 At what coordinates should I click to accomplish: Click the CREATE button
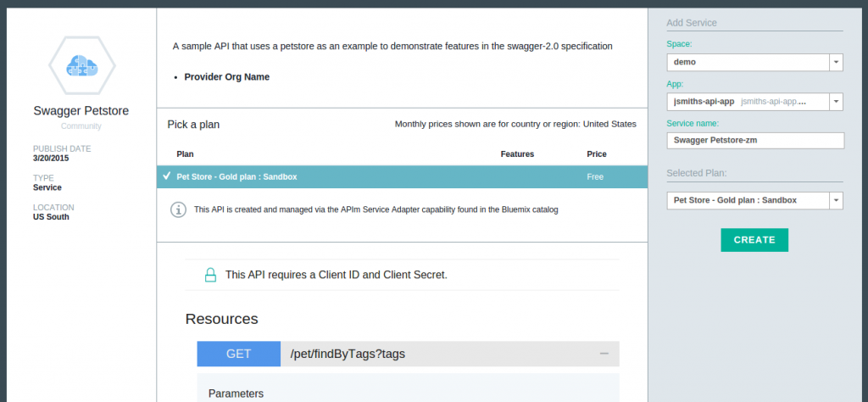[754, 240]
